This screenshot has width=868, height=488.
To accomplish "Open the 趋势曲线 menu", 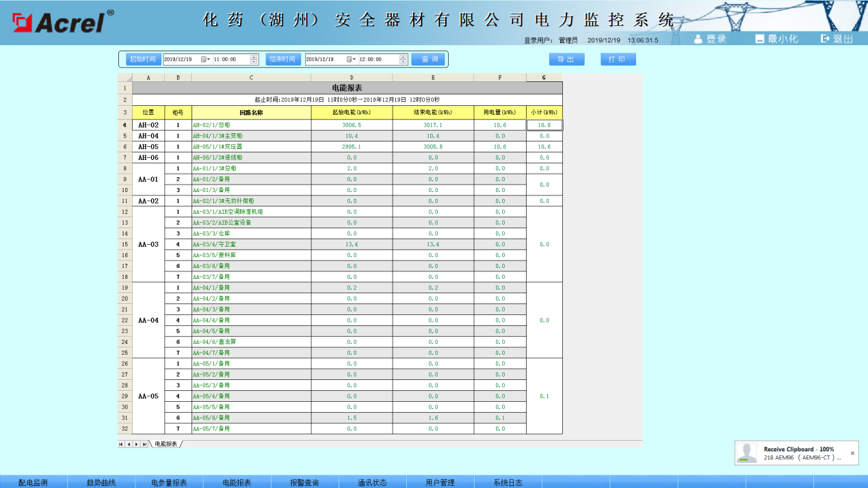I will click(101, 483).
